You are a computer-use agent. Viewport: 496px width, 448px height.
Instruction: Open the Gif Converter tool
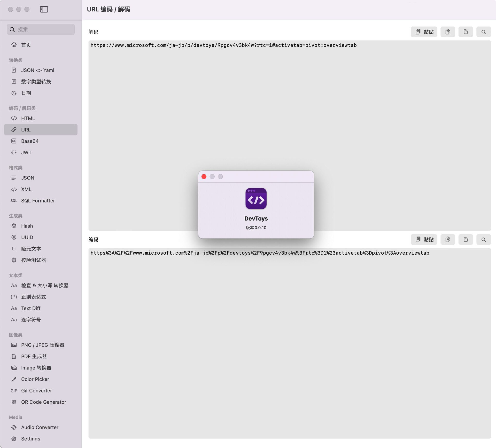(41, 390)
